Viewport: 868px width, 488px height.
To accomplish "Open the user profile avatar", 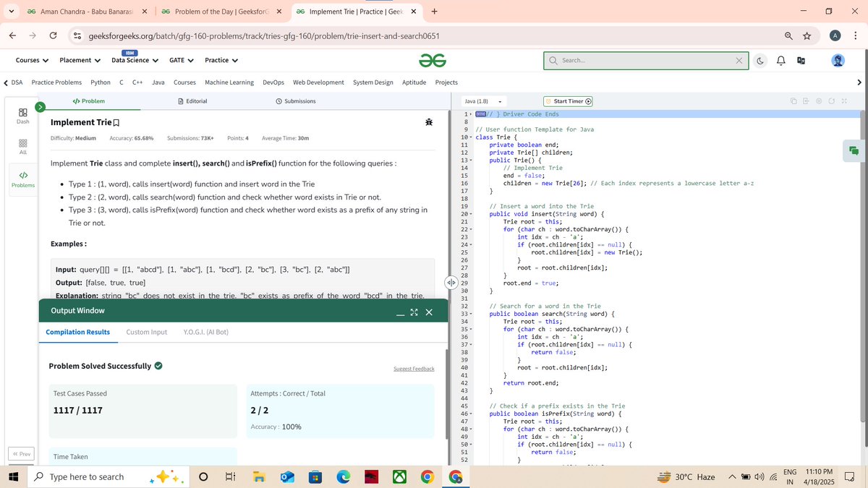I will click(x=838, y=61).
